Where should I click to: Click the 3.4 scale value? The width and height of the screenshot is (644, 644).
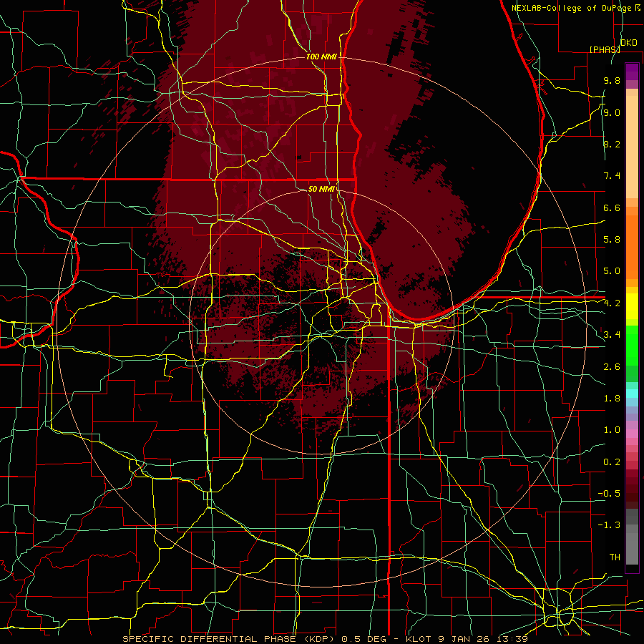point(612,335)
